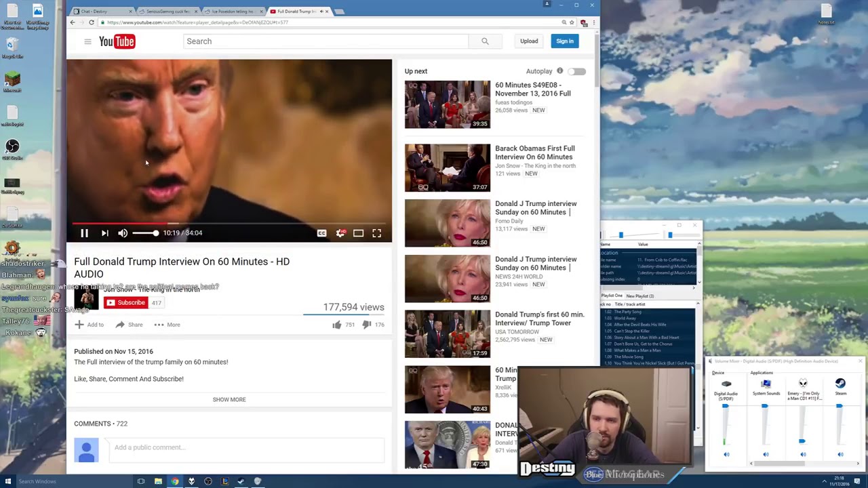
Task: Go to YouTube home via logo
Action: pos(117,41)
